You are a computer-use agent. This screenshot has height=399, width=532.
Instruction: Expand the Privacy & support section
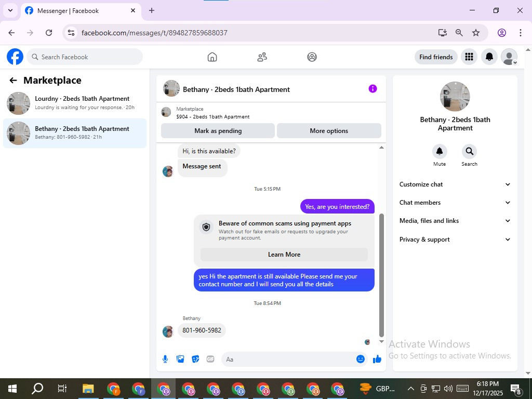(x=455, y=240)
